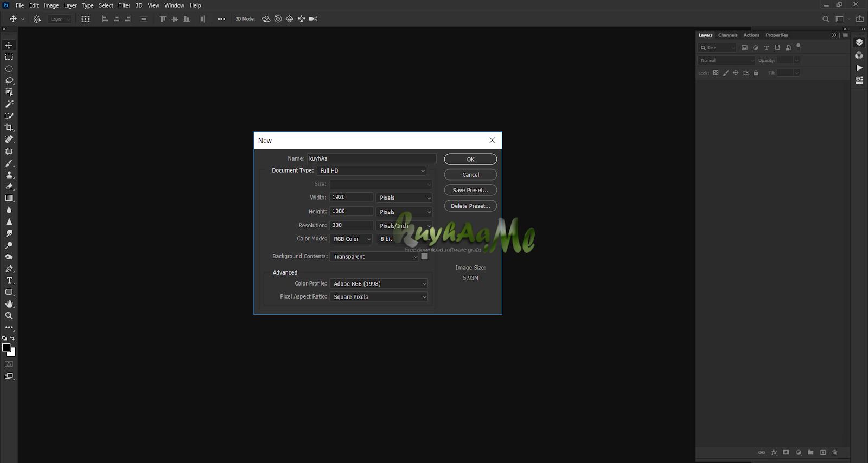Click the Share icon at top right
The image size is (868, 463).
(860, 19)
